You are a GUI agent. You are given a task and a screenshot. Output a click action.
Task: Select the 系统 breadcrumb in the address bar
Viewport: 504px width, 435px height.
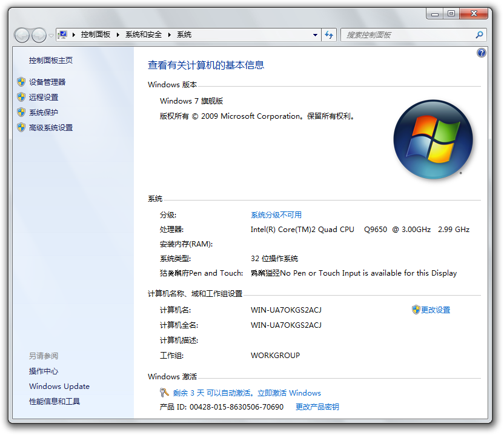(x=184, y=35)
